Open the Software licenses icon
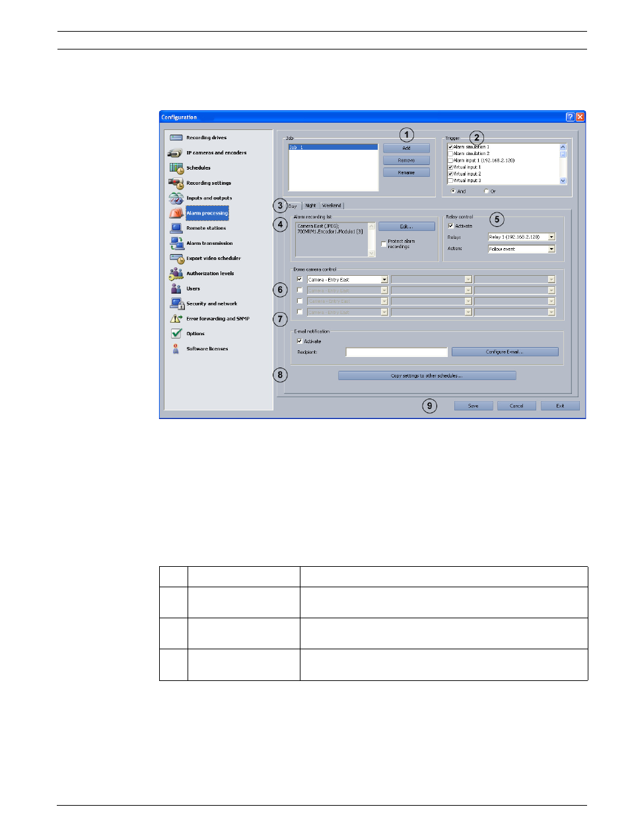Viewport: 630px width, 840px height. click(176, 349)
